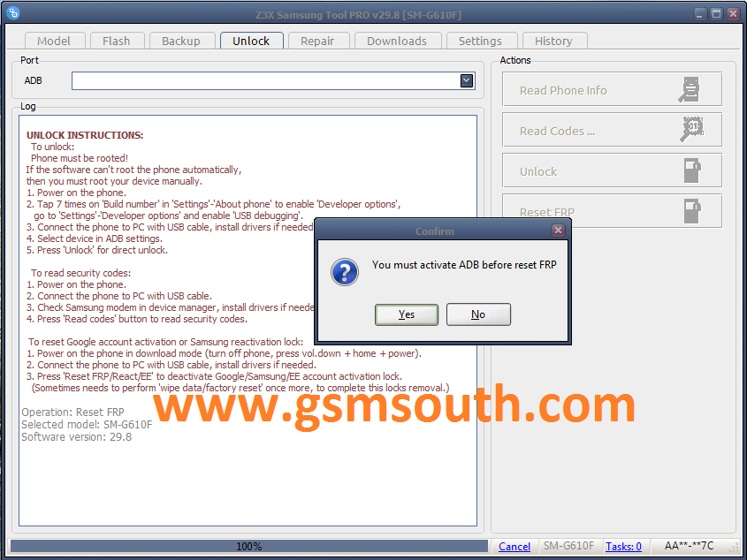Click 'Read Codes ...' button label

click(558, 131)
